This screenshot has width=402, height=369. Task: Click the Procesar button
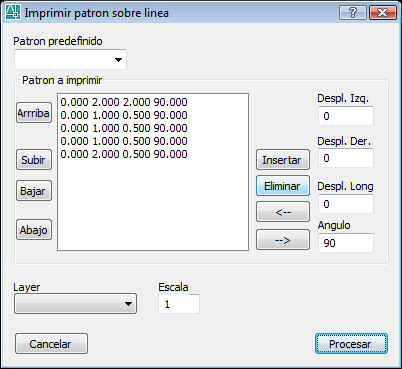coord(351,344)
